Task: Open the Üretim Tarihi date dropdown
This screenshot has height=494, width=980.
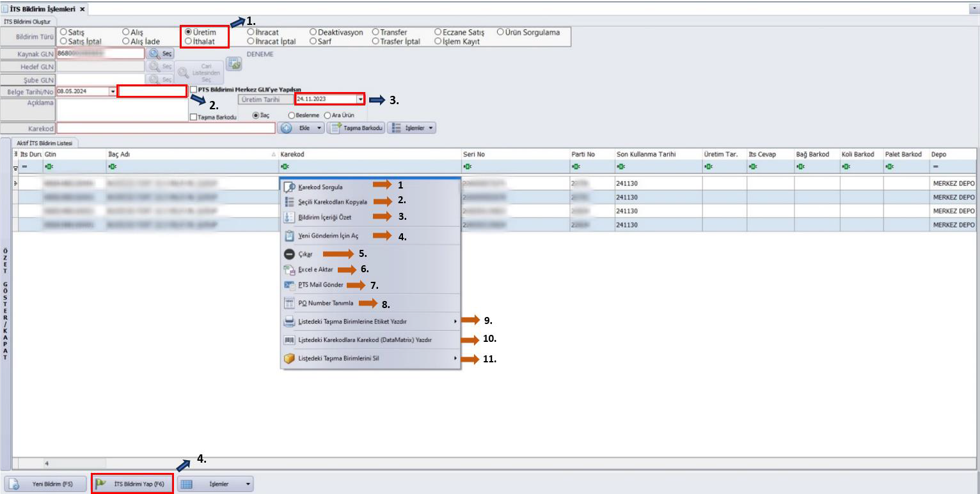Action: coord(361,99)
